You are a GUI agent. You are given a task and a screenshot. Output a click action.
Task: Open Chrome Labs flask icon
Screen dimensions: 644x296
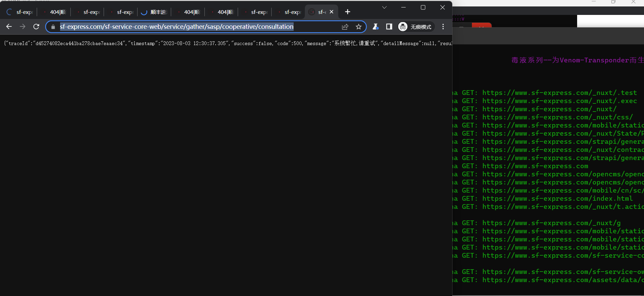(375, 26)
